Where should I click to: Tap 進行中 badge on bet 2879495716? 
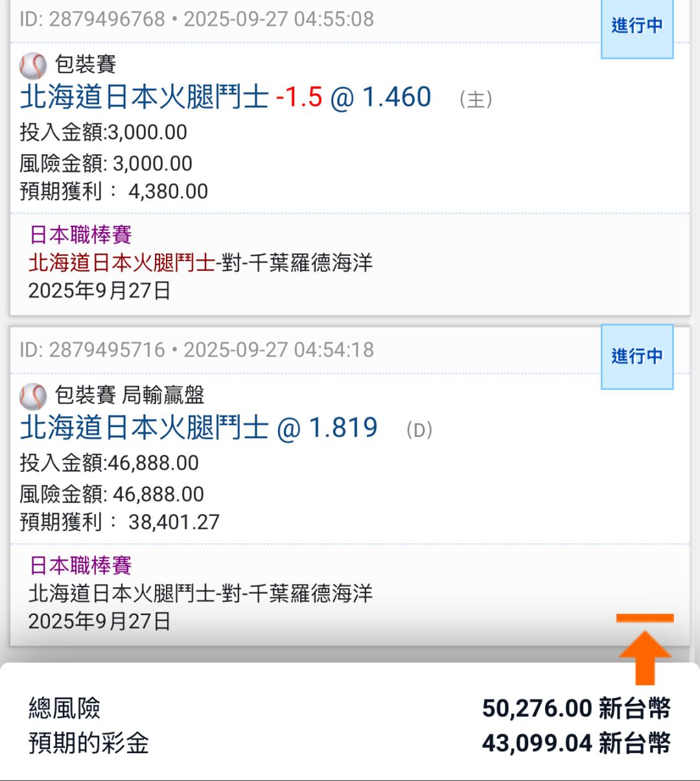(x=636, y=356)
